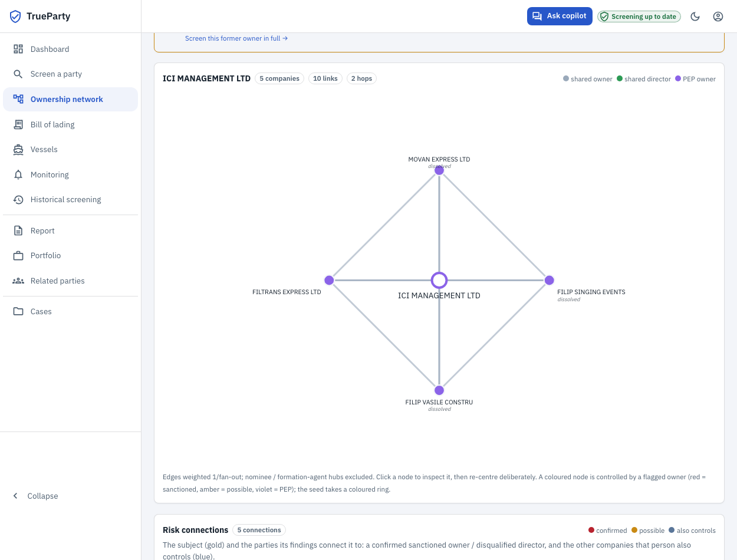Click the Ownership network diagram icon

point(18,99)
